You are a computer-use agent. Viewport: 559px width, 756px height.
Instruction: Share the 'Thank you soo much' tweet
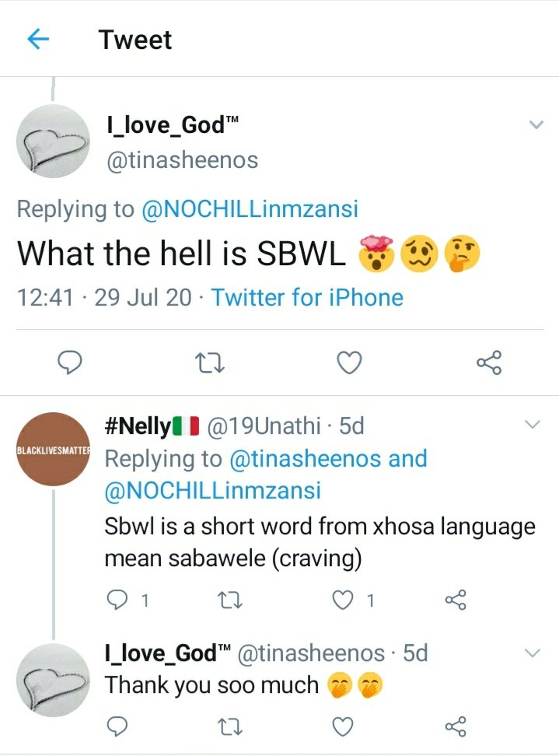coord(456,726)
